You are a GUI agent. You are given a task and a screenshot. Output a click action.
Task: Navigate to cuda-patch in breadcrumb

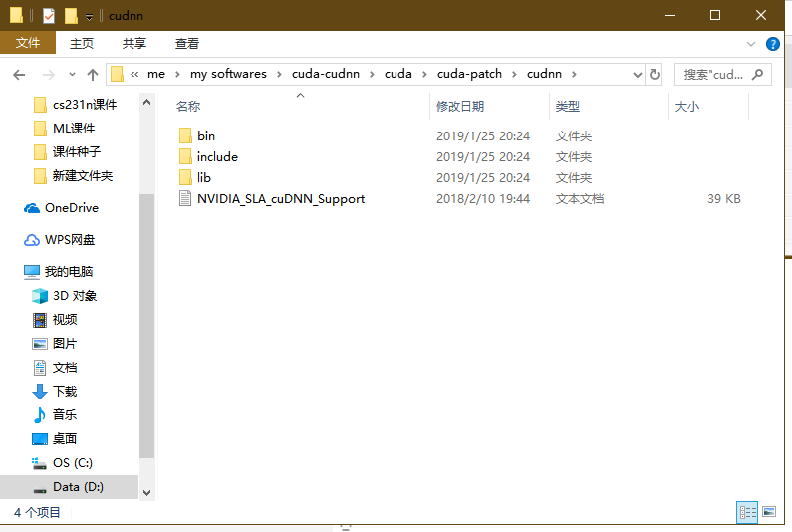[x=470, y=74]
